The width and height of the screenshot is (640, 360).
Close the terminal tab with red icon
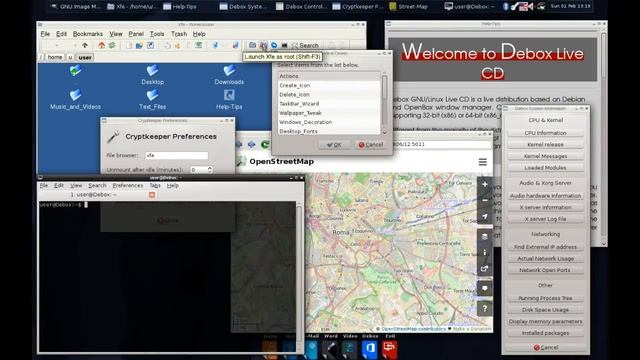click(x=152, y=195)
